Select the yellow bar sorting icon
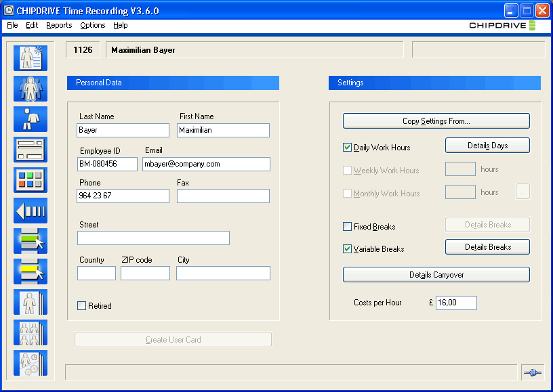Screen dimensions: 553x392 tap(30, 271)
